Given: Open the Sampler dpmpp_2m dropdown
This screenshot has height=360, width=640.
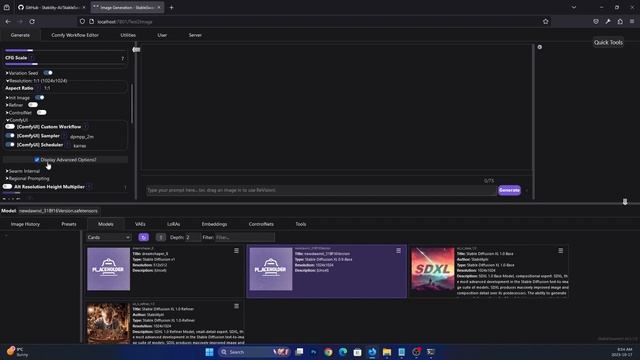Looking at the screenshot, I should click(x=82, y=137).
